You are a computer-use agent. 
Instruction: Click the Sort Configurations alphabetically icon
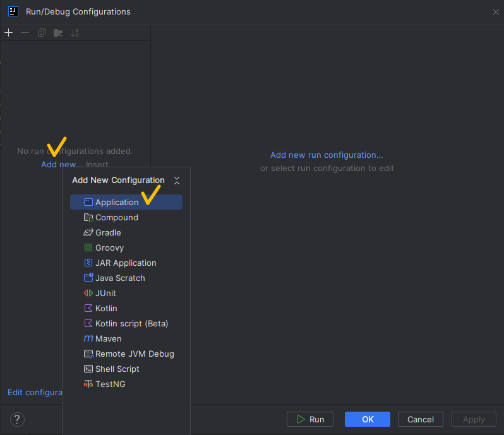tap(75, 33)
